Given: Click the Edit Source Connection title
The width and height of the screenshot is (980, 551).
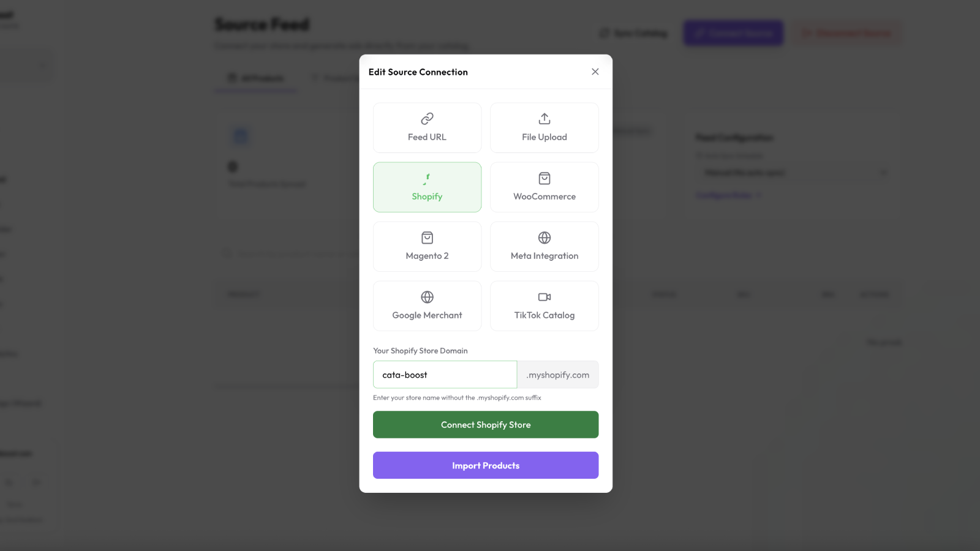Looking at the screenshot, I should (418, 72).
